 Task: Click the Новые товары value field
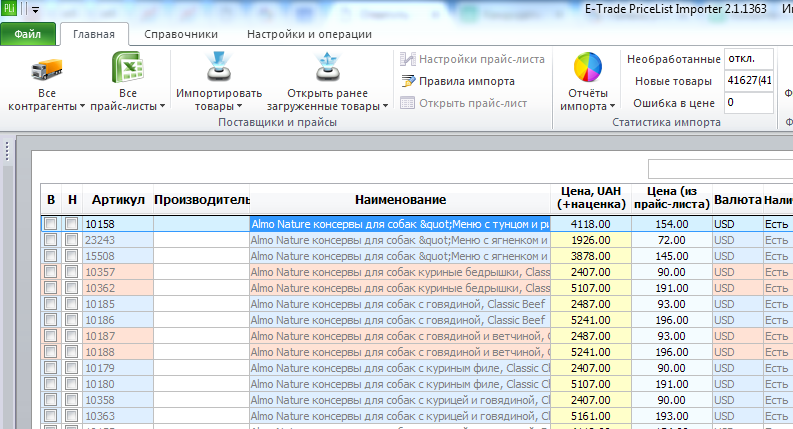[749, 80]
